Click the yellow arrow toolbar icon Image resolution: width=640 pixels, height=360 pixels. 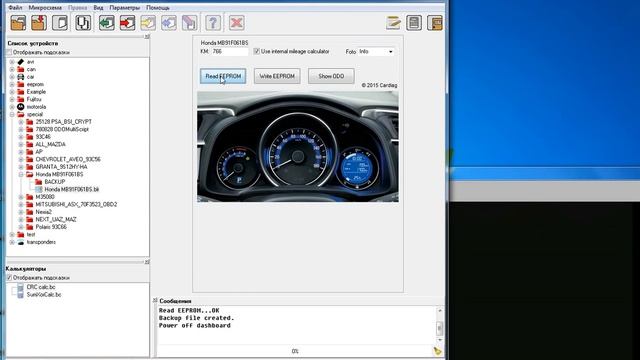(x=148, y=23)
